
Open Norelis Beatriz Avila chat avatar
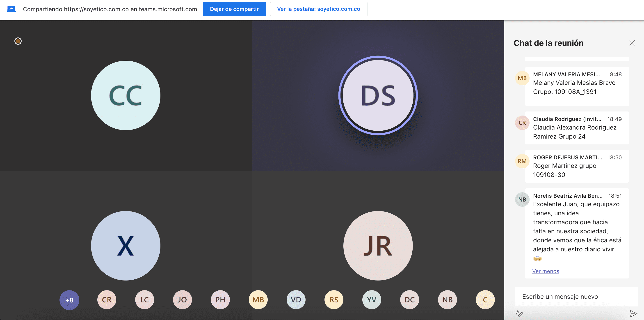pos(522,199)
